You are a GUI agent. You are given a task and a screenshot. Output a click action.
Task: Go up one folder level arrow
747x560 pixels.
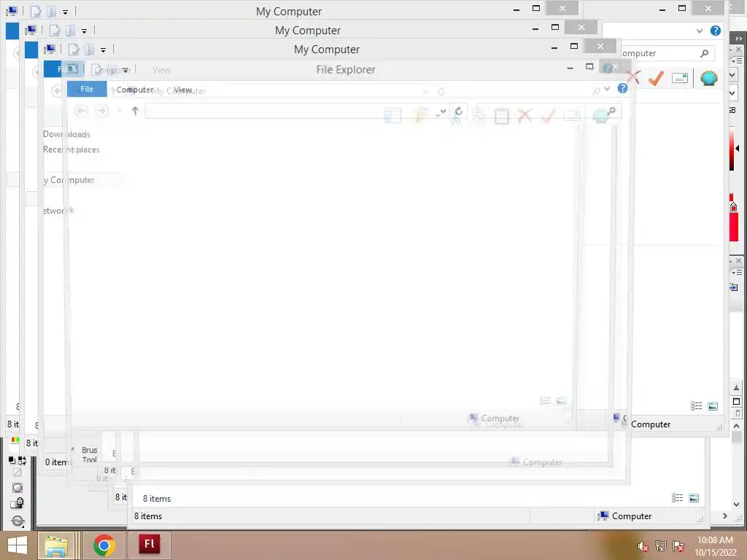click(x=135, y=111)
